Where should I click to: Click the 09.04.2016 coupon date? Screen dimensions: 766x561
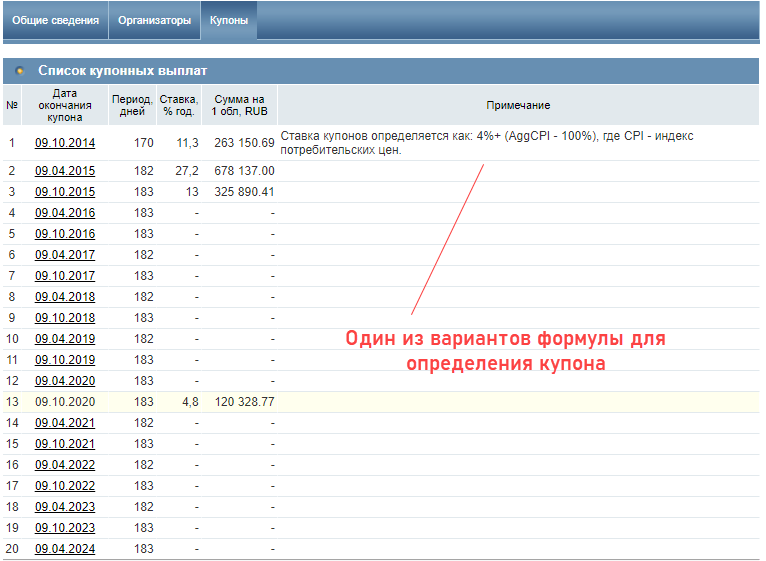65,213
